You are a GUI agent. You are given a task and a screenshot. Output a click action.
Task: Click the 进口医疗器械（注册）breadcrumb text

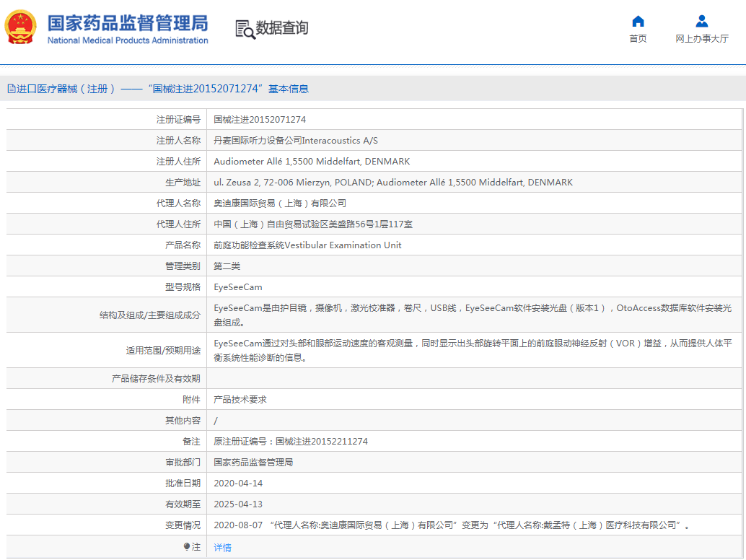[66, 89]
